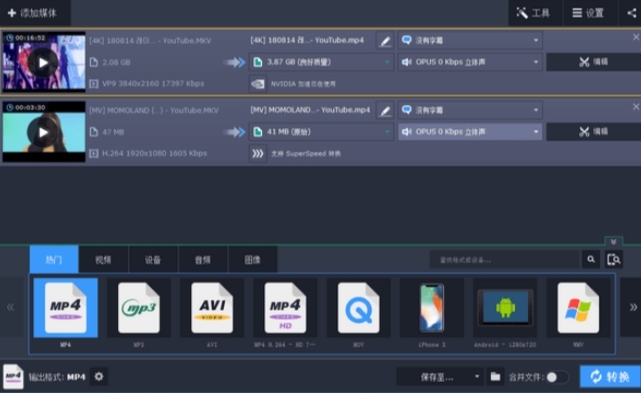Open the 3.87 GB output quality dropdown
The height and width of the screenshot is (393, 641).
[x=321, y=62]
